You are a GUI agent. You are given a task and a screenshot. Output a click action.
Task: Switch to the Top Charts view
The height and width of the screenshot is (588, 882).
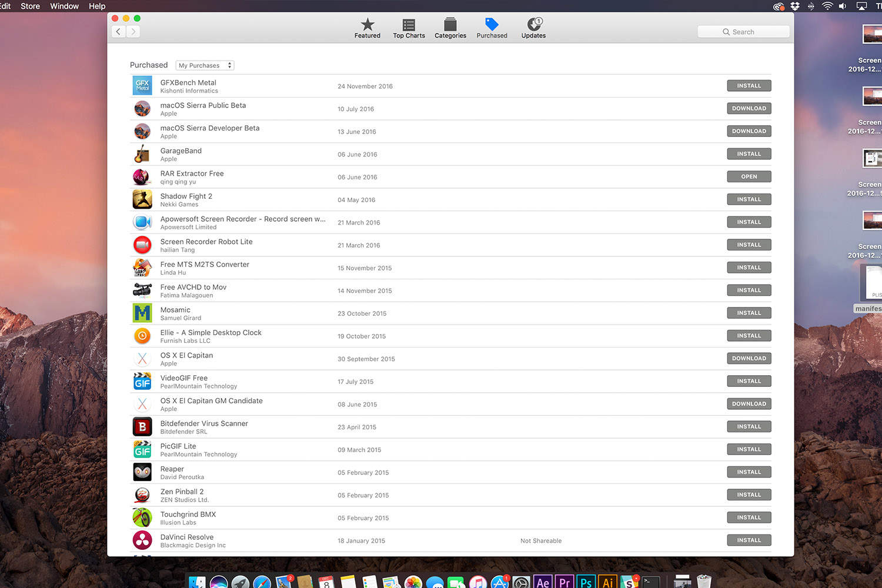pos(409,28)
